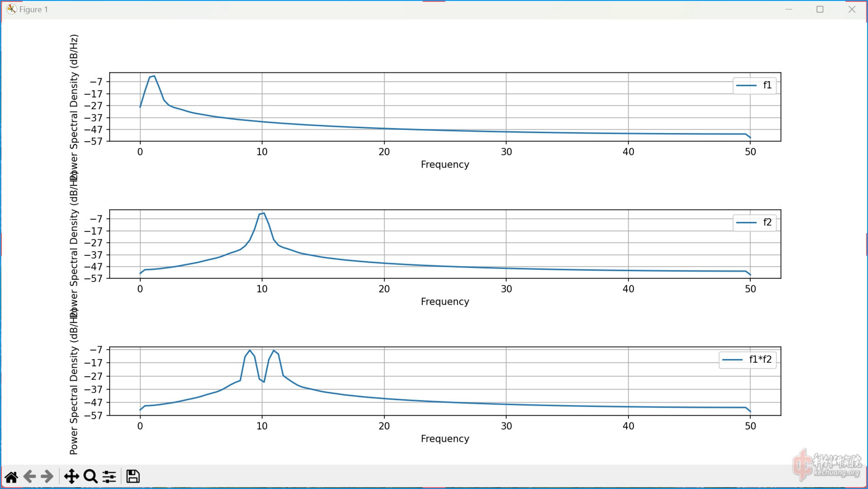Minimize the Figure 1 window

[789, 9]
